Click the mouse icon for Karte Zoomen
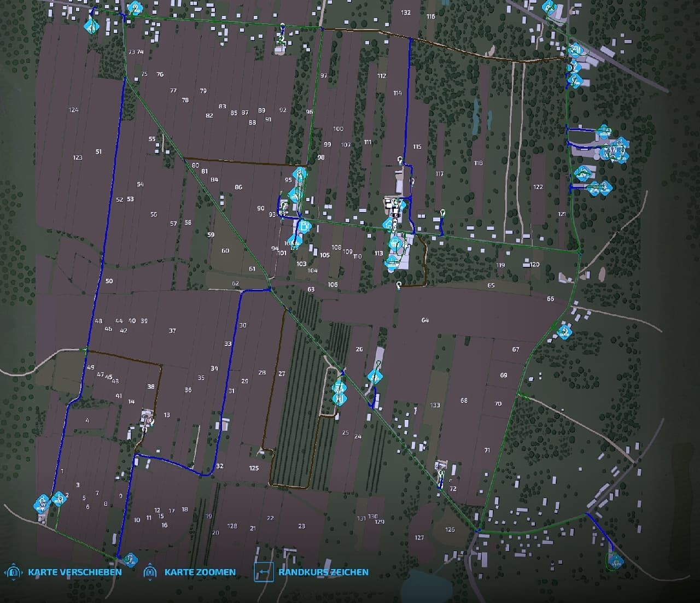The width and height of the screenshot is (700, 603). pos(150,572)
